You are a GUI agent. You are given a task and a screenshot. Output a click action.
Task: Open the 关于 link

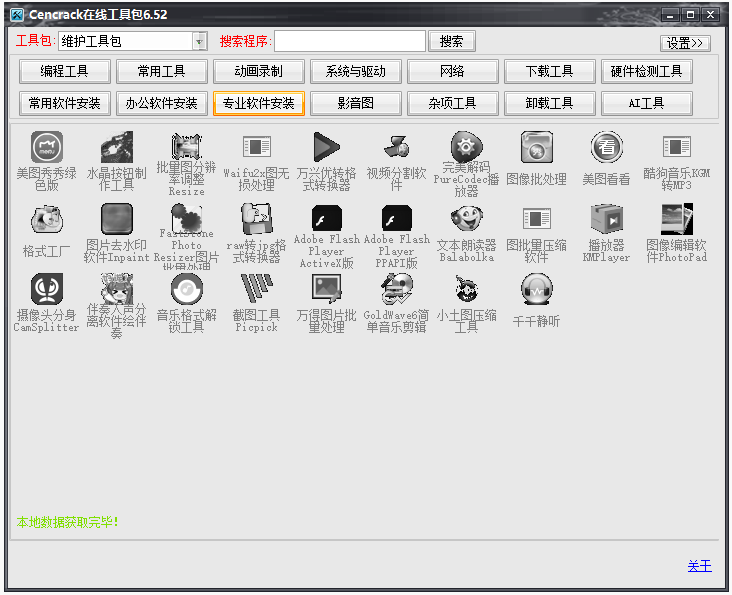click(699, 566)
